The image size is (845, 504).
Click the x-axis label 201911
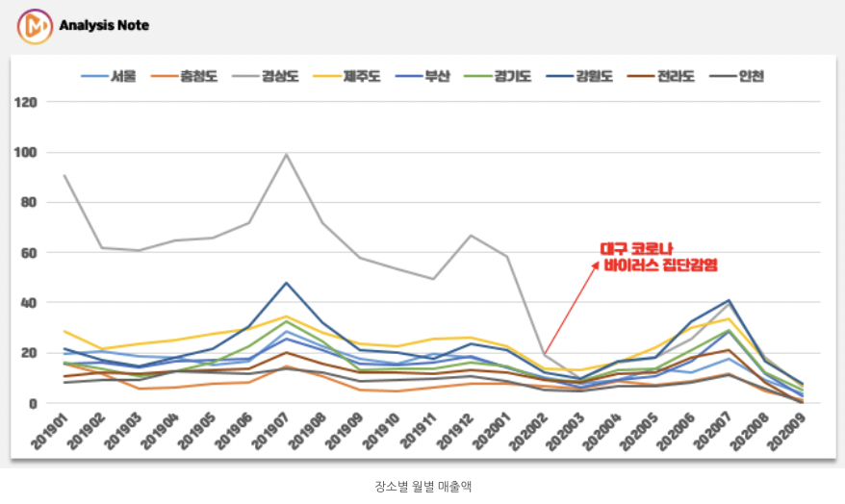[420, 431]
